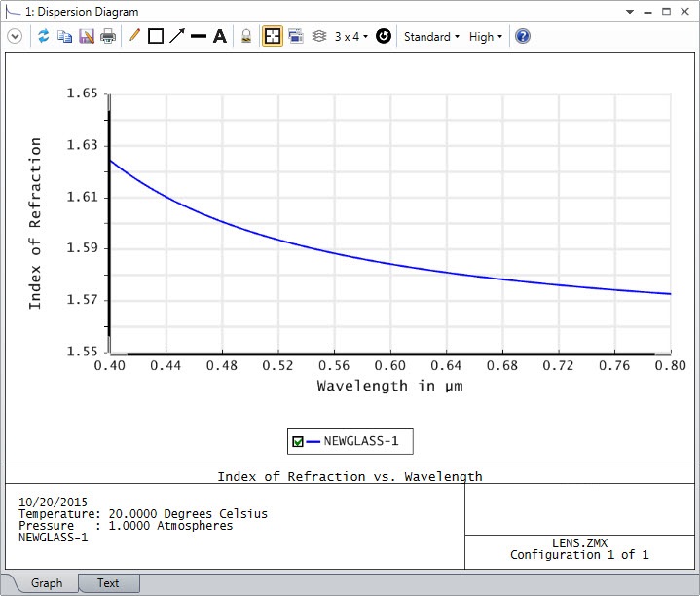Maximize the Dispersion Diagram window
The width and height of the screenshot is (700, 596).
click(666, 12)
